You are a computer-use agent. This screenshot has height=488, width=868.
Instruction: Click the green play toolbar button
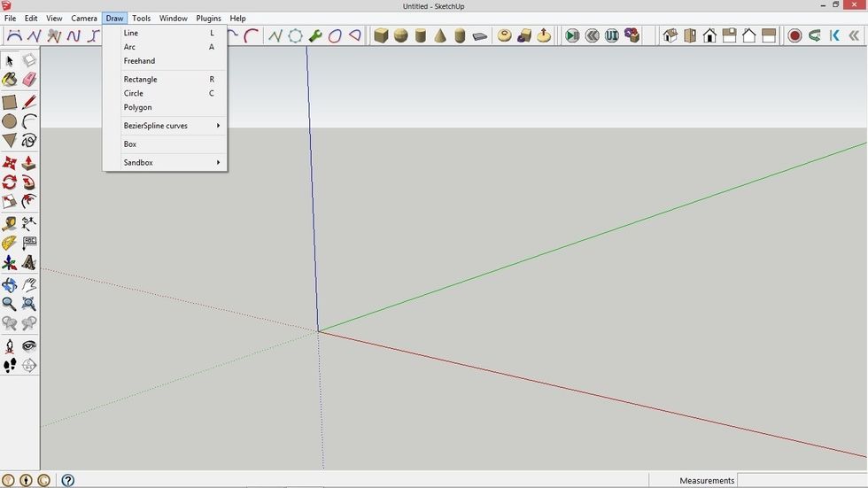(572, 36)
